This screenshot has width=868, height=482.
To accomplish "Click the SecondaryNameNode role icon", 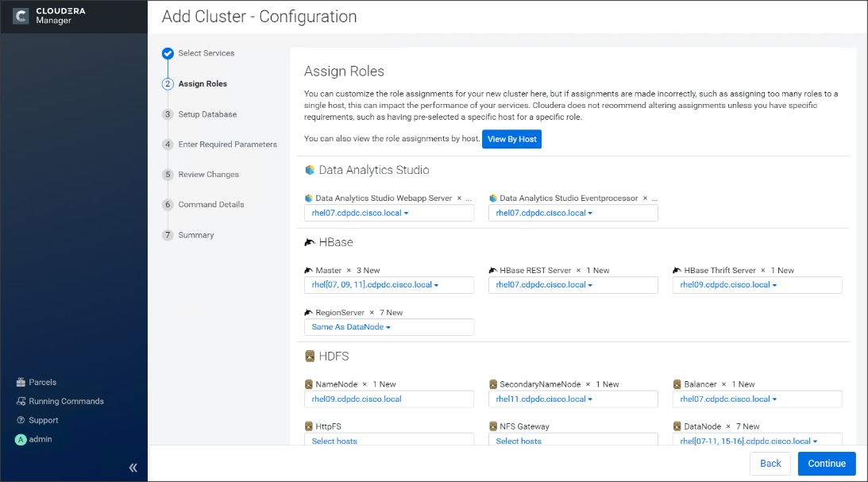I will [x=493, y=384].
